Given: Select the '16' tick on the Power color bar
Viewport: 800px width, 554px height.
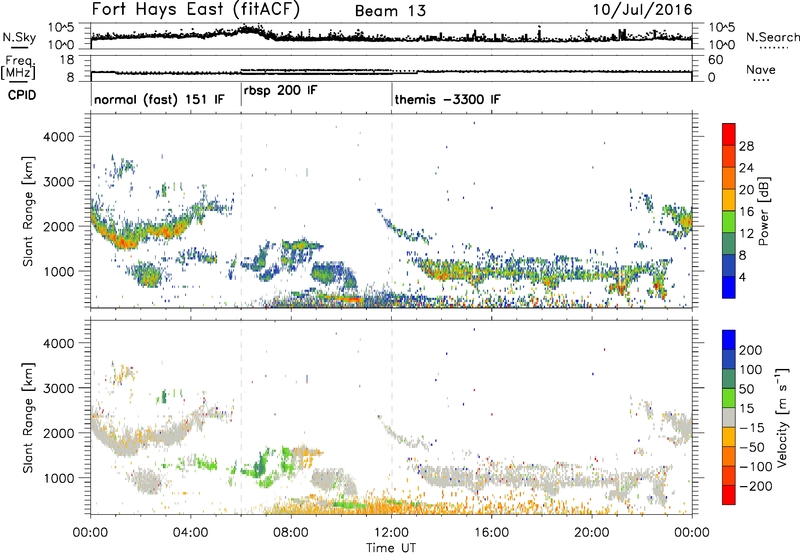Looking at the screenshot, I should 746,212.
